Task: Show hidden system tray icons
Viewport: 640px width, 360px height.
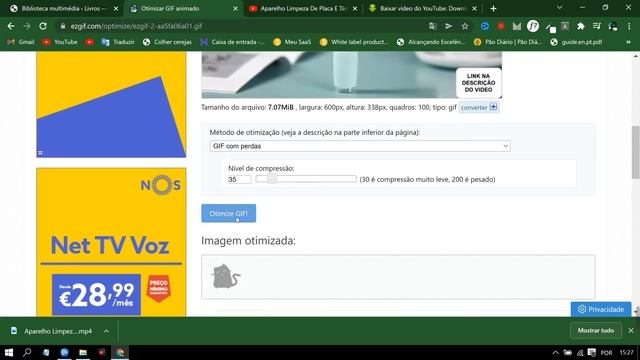Action: point(556,353)
